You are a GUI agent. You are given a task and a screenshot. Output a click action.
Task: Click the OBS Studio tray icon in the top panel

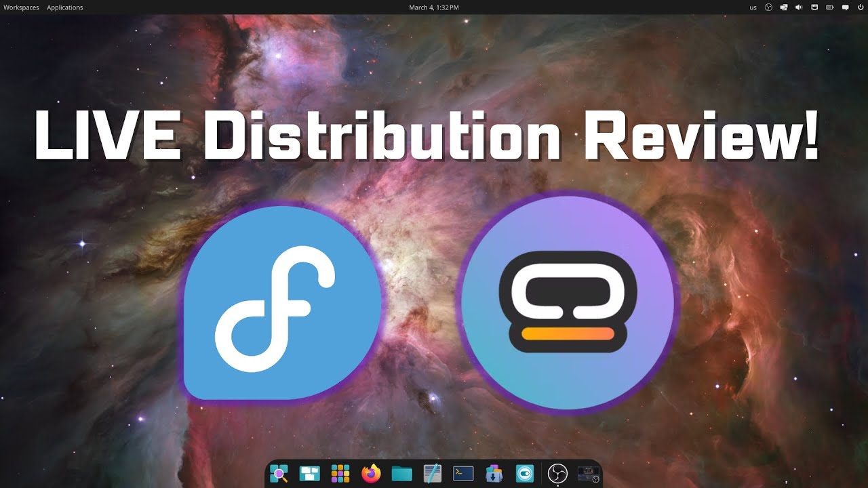[x=768, y=7]
